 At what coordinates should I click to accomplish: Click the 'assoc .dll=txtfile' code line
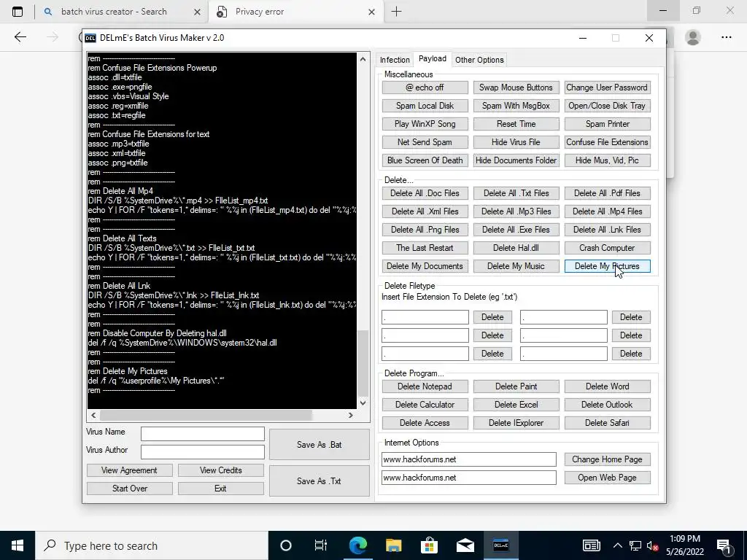click(x=115, y=77)
